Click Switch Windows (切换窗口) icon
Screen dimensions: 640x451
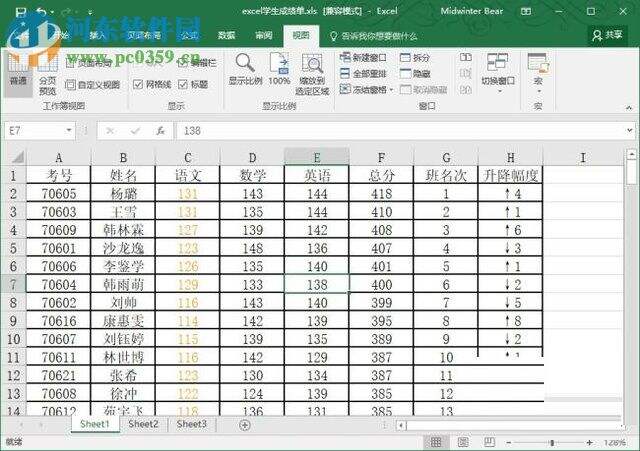point(498,63)
